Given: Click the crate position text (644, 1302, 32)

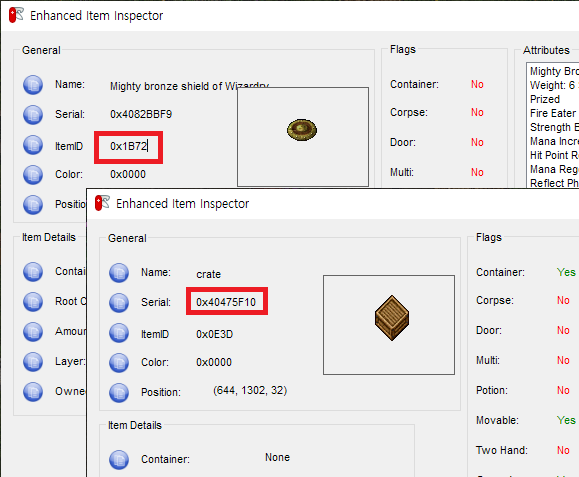Looking at the screenshot, I should [x=250, y=390].
